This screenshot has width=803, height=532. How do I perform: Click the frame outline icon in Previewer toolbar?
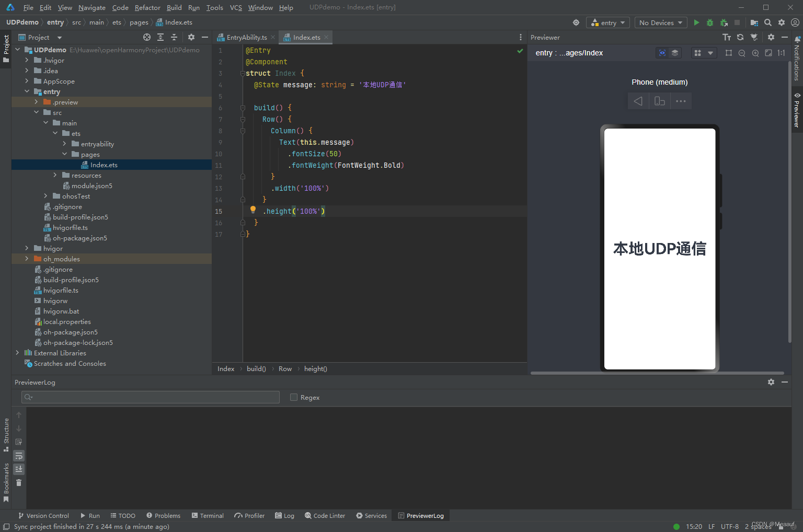[729, 53]
